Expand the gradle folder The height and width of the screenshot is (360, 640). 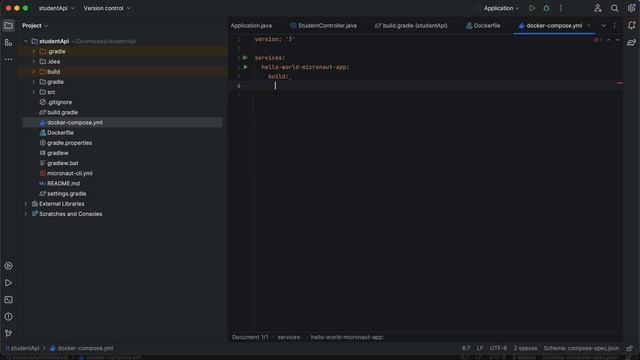(x=34, y=82)
